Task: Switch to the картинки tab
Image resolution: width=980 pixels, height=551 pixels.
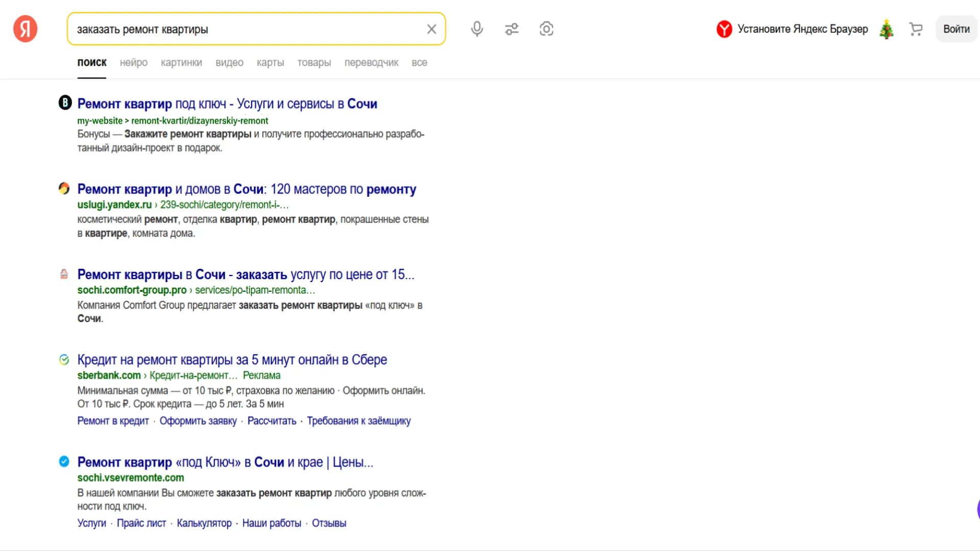Action: (x=181, y=63)
